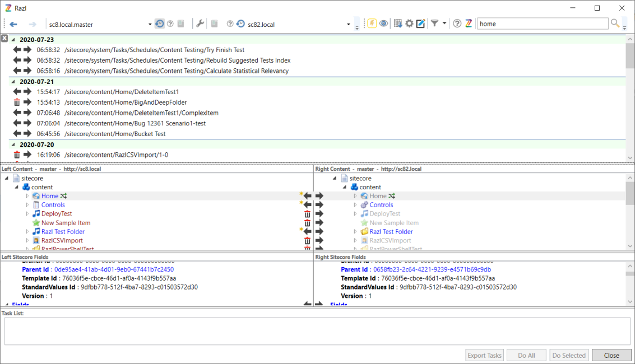Click the right Parent Id value link
This screenshot has width=635, height=364.
click(x=432, y=269)
